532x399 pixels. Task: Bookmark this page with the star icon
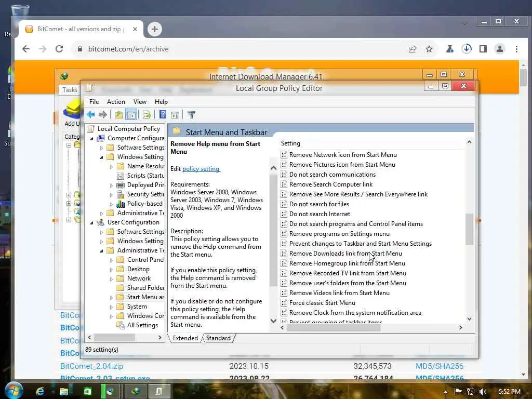pyautogui.click(x=429, y=49)
